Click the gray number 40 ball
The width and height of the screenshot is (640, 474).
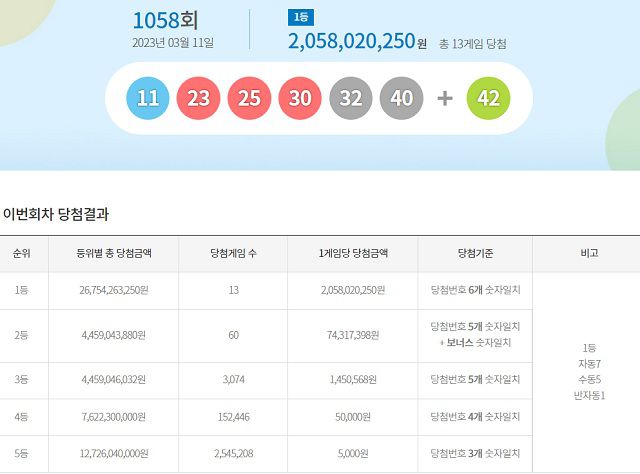click(402, 99)
